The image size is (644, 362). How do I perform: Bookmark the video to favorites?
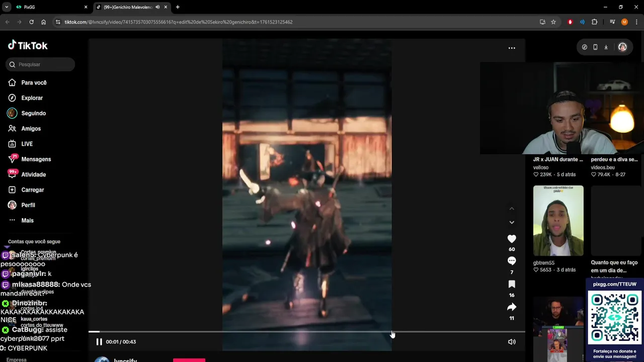tap(512, 284)
